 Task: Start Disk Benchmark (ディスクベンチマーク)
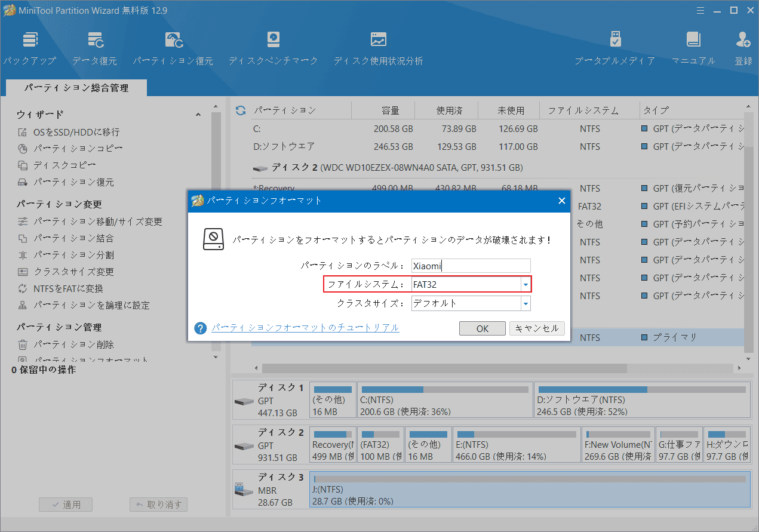274,48
